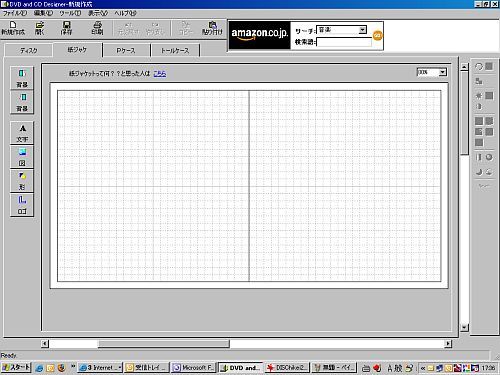Open the 表示 (View) menu
Image resolution: width=500 pixels, height=375 pixels.
[98, 13]
